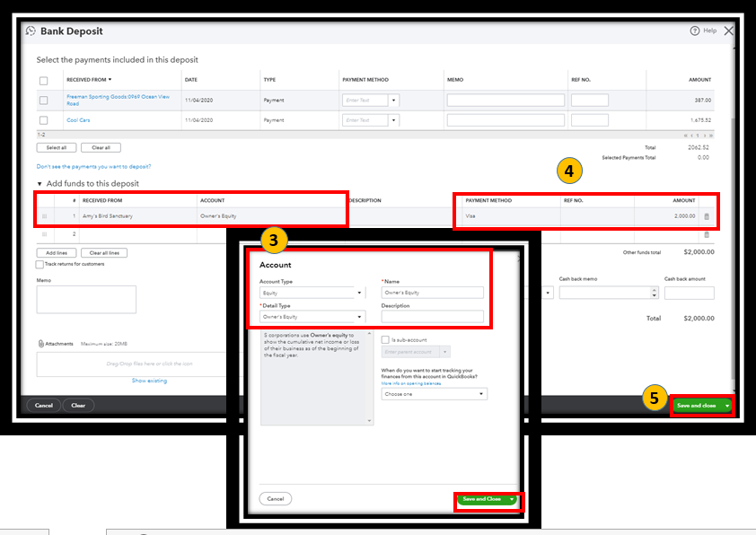Click the Ref No. field in Freeman row
The image size is (756, 535).
click(590, 101)
